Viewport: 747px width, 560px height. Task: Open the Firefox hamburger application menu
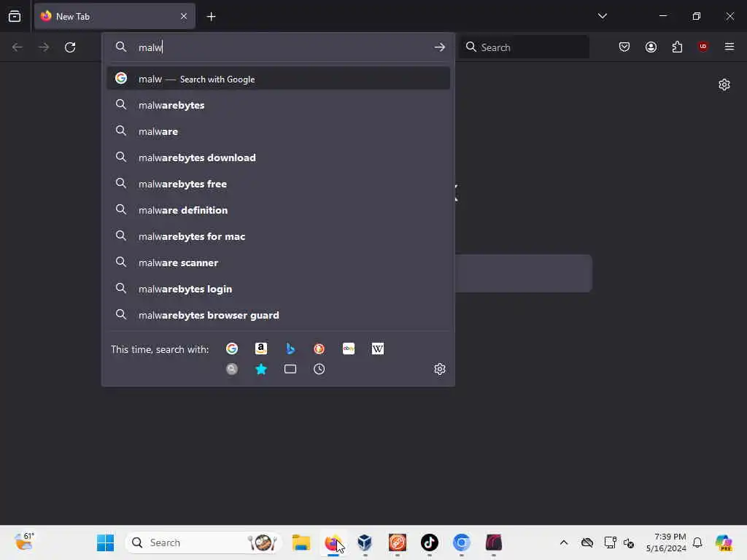[729, 47]
